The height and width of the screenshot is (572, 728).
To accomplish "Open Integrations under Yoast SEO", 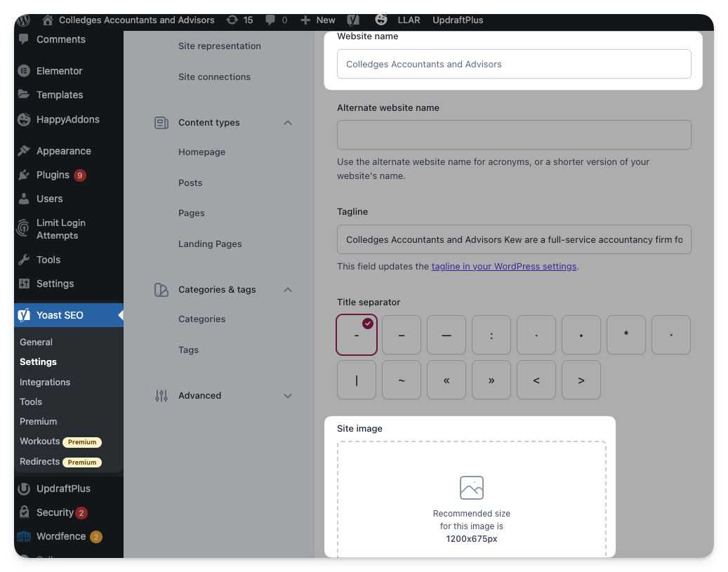I will tap(45, 382).
